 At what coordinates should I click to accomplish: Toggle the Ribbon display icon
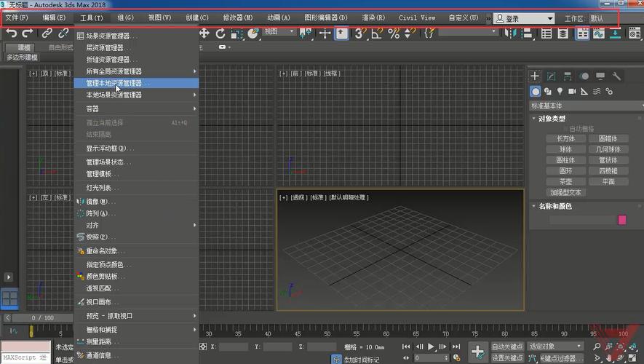[x=582, y=33]
